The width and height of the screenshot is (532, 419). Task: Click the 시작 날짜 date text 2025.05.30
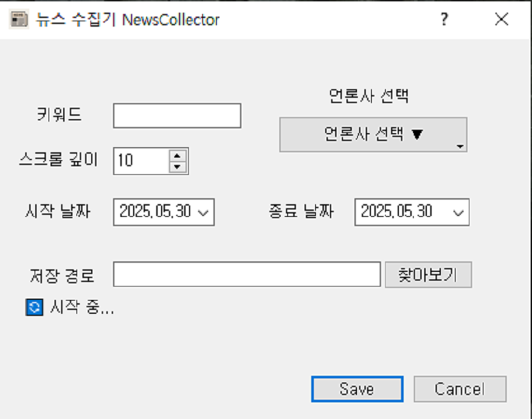pos(155,212)
